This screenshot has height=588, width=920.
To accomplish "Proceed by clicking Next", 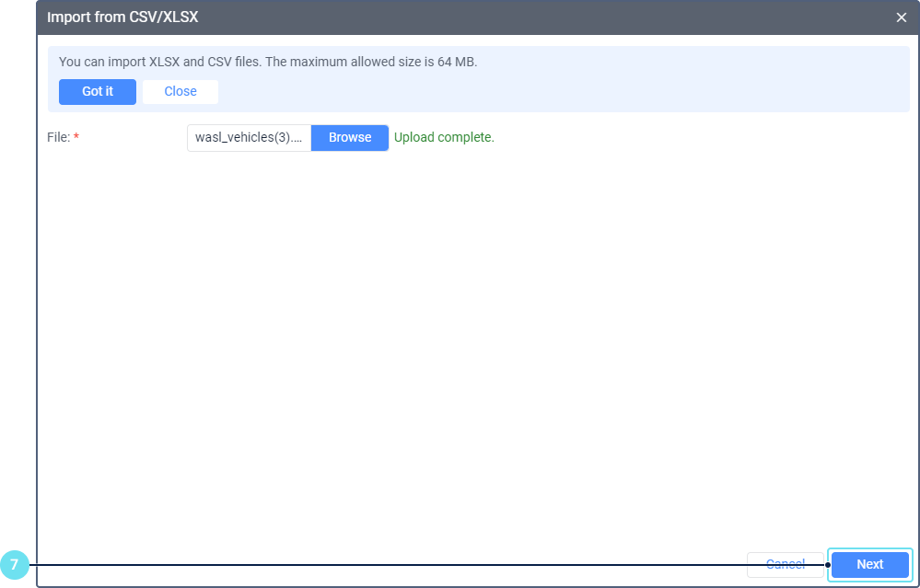I will (869, 565).
